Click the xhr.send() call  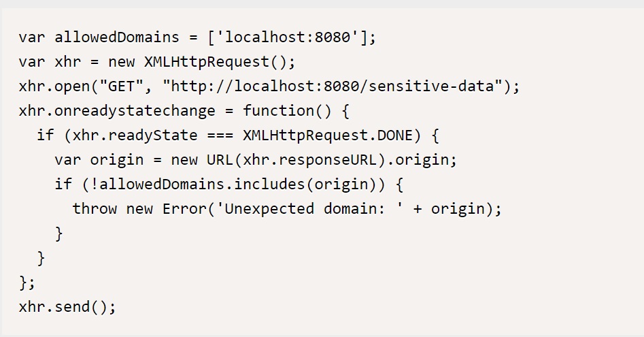(67, 306)
